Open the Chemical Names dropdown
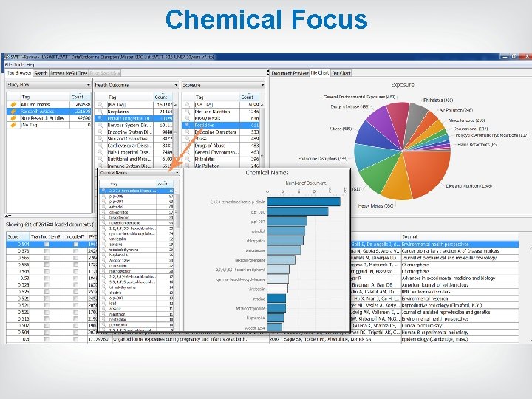 (x=139, y=173)
